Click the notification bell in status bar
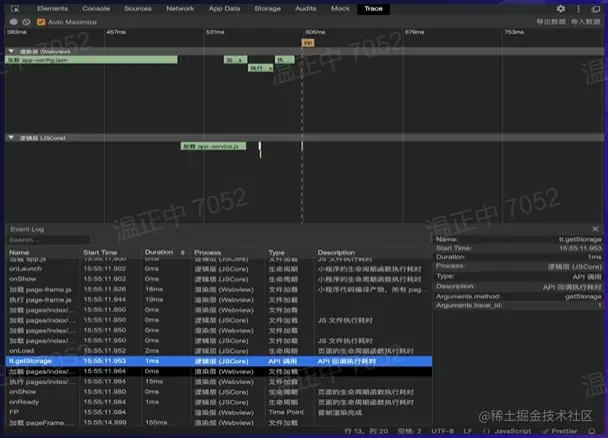Screen dimensions: 608x438 (x=592, y=431)
